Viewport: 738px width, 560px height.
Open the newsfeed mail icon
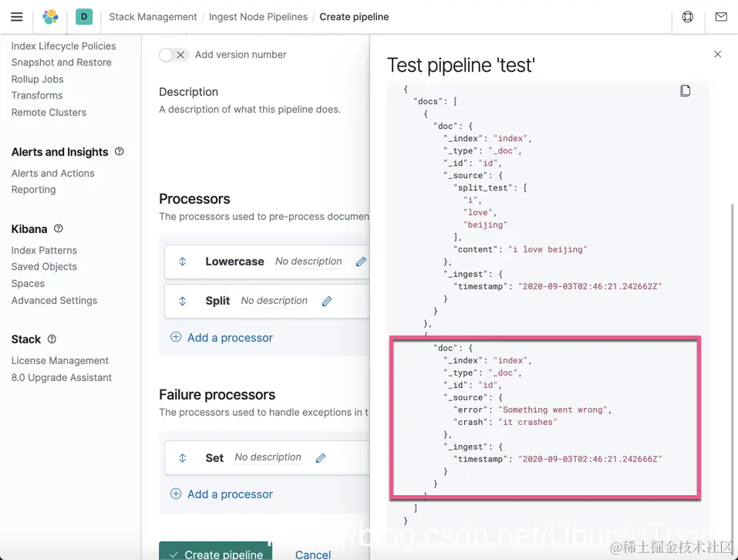721,17
